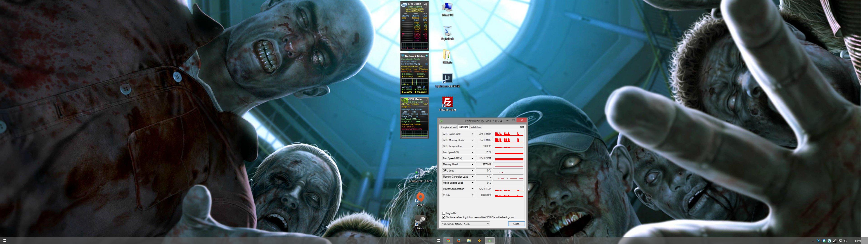Select the Steam desktop icon

(420, 221)
